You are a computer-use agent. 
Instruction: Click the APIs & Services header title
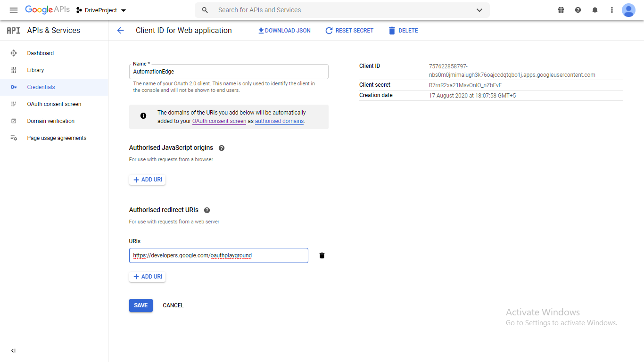pyautogui.click(x=54, y=30)
